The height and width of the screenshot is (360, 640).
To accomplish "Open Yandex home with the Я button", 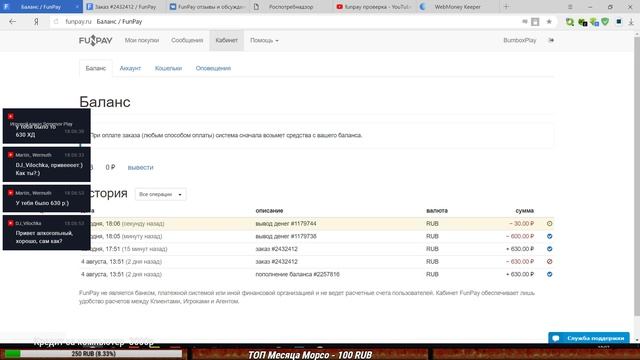I will (36, 22).
